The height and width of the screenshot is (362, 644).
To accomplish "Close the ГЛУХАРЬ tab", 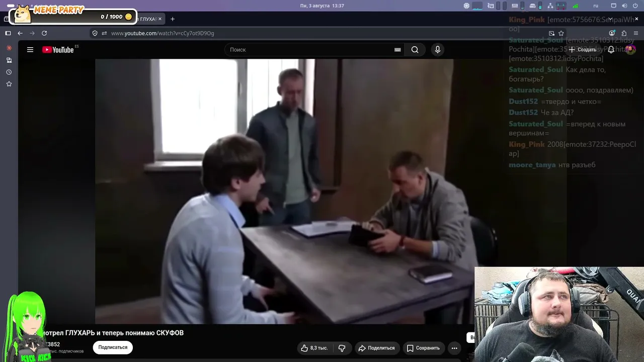I will click(x=160, y=19).
